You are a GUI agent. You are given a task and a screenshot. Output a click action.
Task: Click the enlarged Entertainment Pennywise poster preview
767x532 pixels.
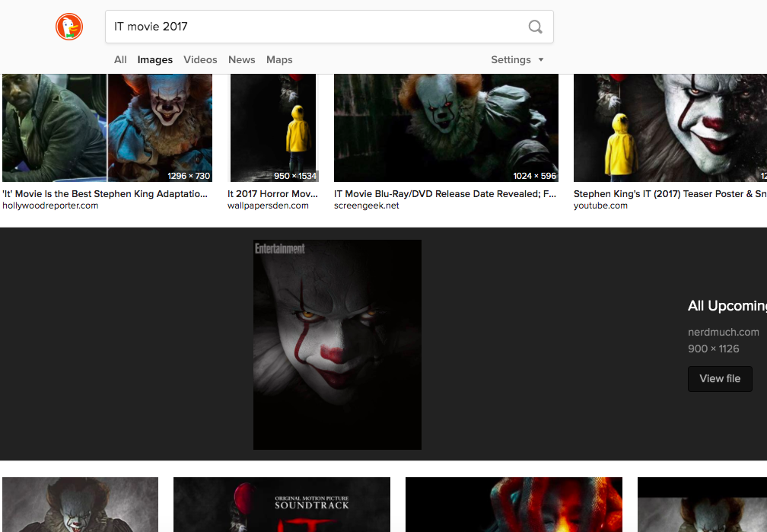pyautogui.click(x=337, y=345)
